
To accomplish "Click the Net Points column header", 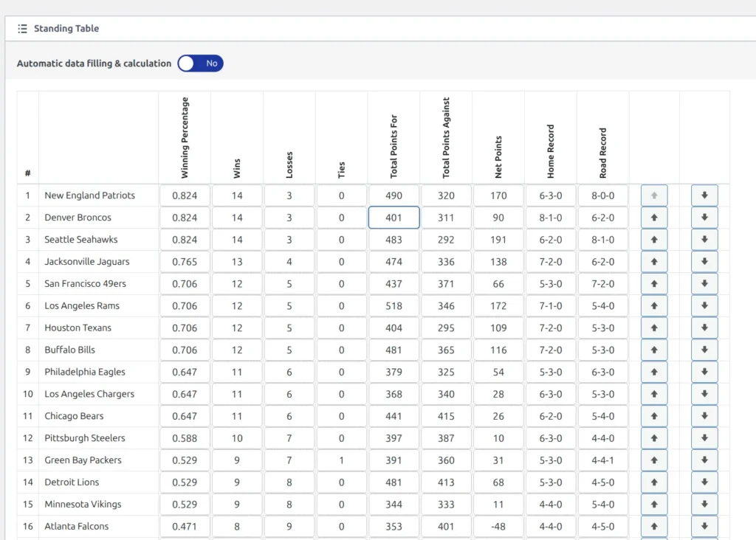I will [x=498, y=157].
